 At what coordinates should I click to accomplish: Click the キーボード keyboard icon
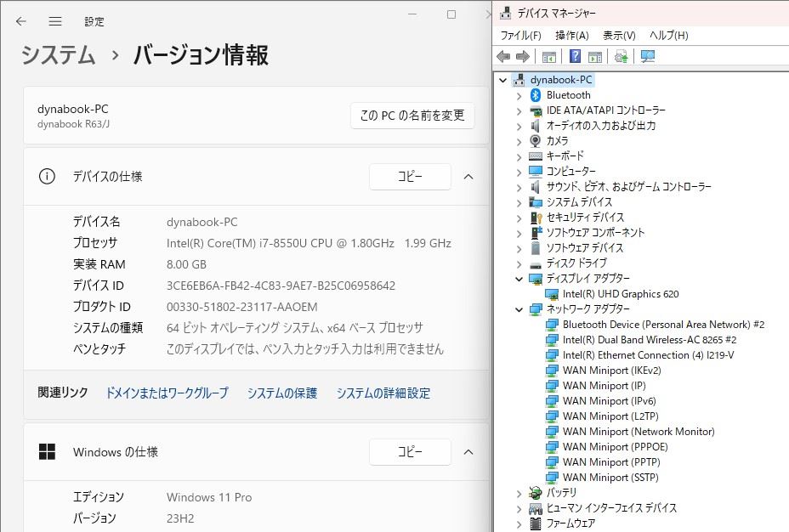click(536, 156)
